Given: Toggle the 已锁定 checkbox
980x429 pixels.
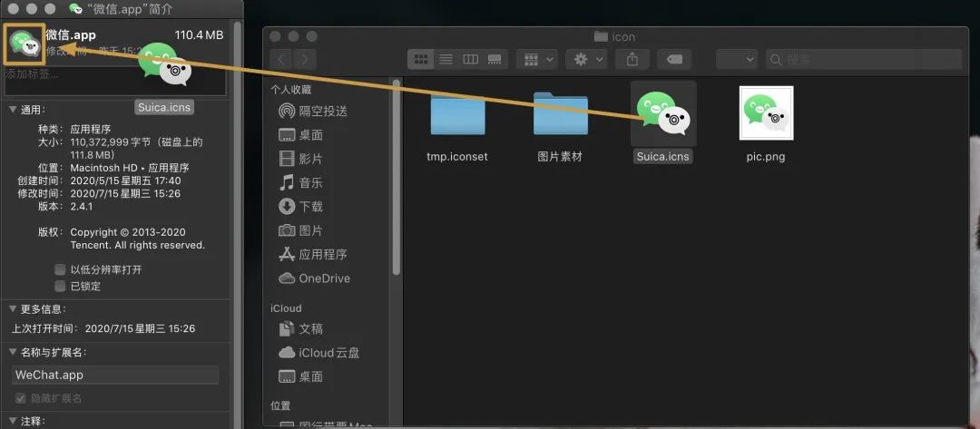Looking at the screenshot, I should click(60, 287).
